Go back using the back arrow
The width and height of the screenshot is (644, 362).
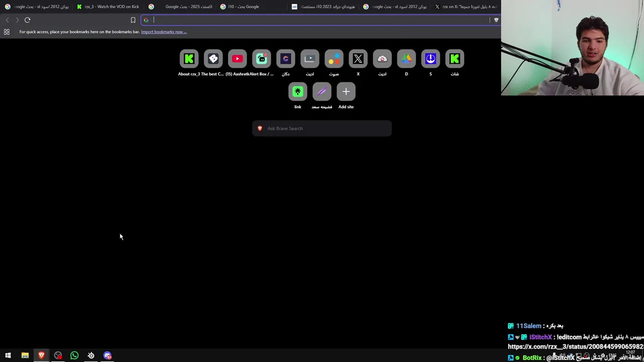click(x=7, y=20)
